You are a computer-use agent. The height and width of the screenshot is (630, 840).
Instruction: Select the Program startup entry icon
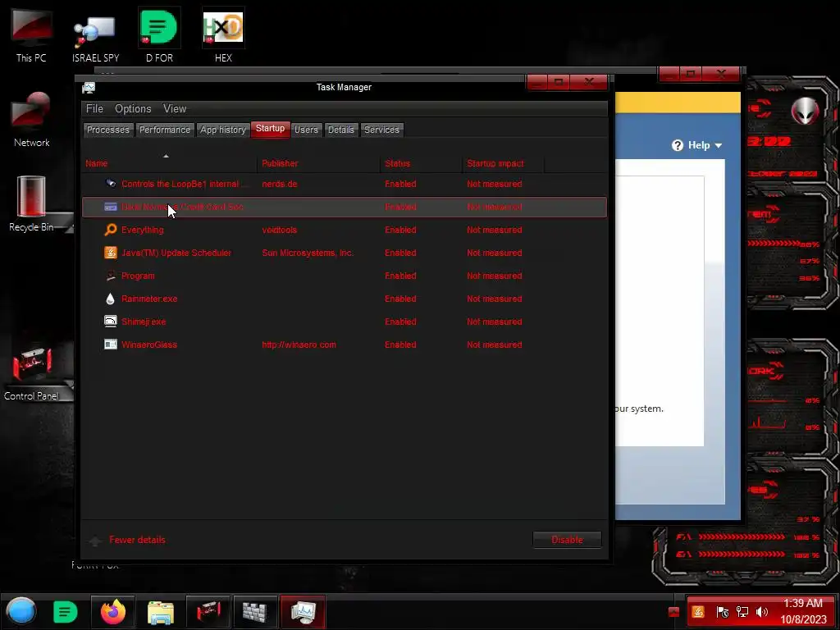(x=111, y=276)
